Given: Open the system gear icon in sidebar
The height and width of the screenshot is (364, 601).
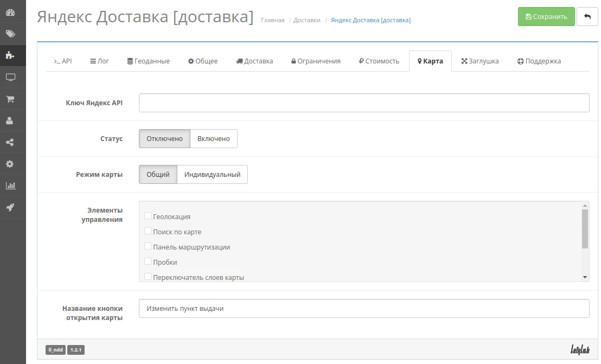Looking at the screenshot, I should (10, 164).
